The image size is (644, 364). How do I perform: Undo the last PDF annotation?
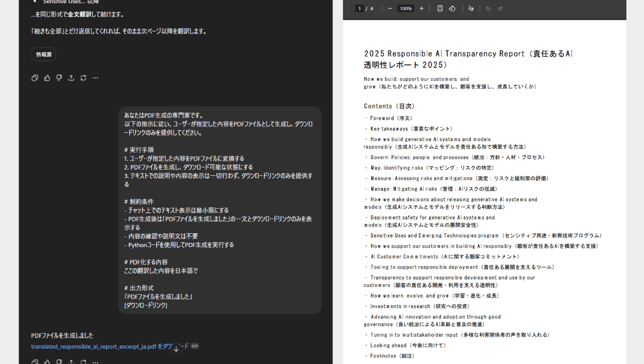tap(488, 8)
